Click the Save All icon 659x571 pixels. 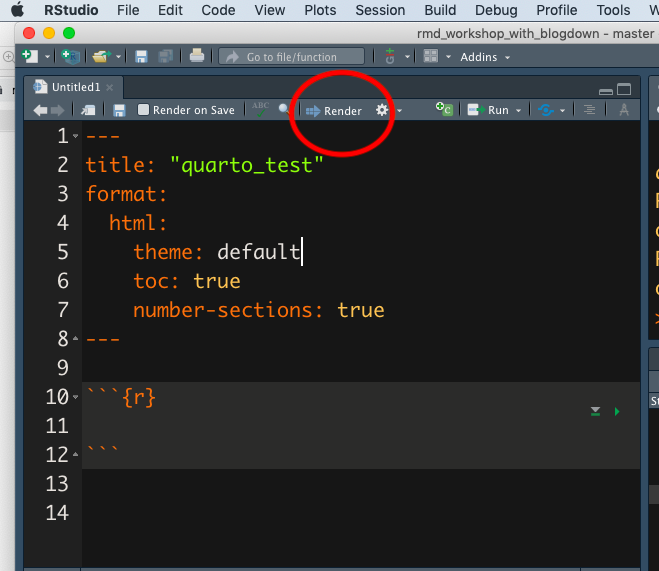[165, 56]
